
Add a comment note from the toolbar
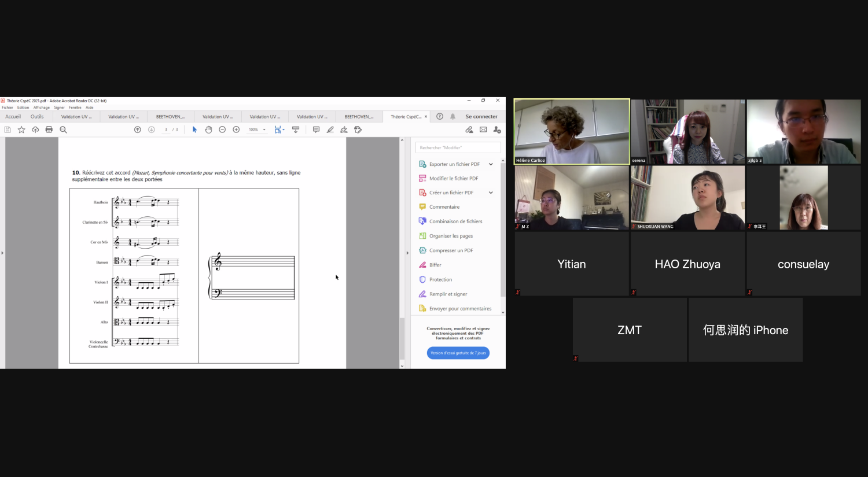point(316,130)
